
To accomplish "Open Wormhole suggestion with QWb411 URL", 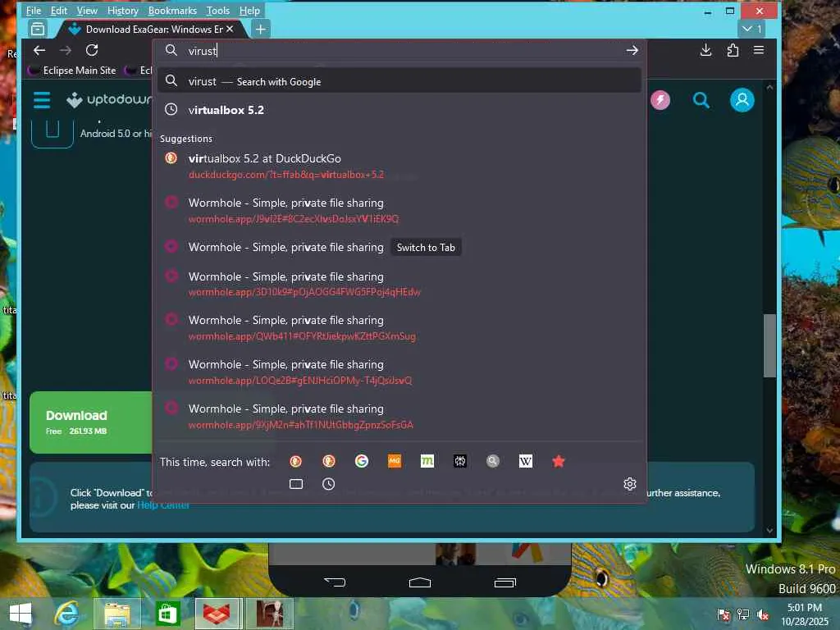I will [399, 328].
